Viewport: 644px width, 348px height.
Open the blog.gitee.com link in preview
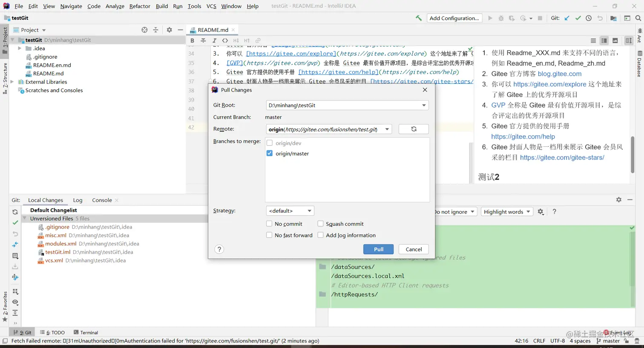[x=560, y=74]
